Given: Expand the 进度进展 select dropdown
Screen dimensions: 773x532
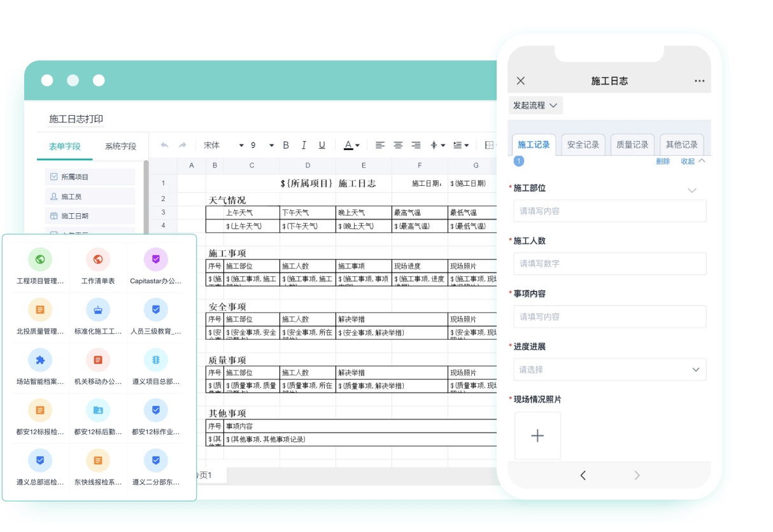Looking at the screenshot, I should 609,370.
